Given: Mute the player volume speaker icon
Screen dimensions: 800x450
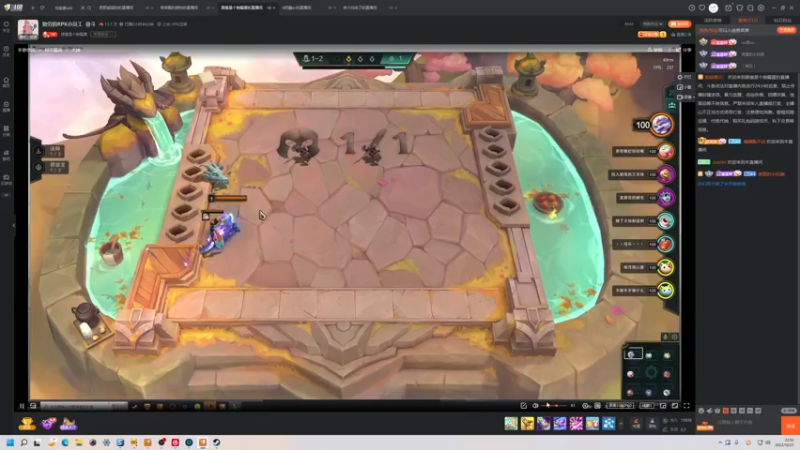Looking at the screenshot, I should coord(535,406).
